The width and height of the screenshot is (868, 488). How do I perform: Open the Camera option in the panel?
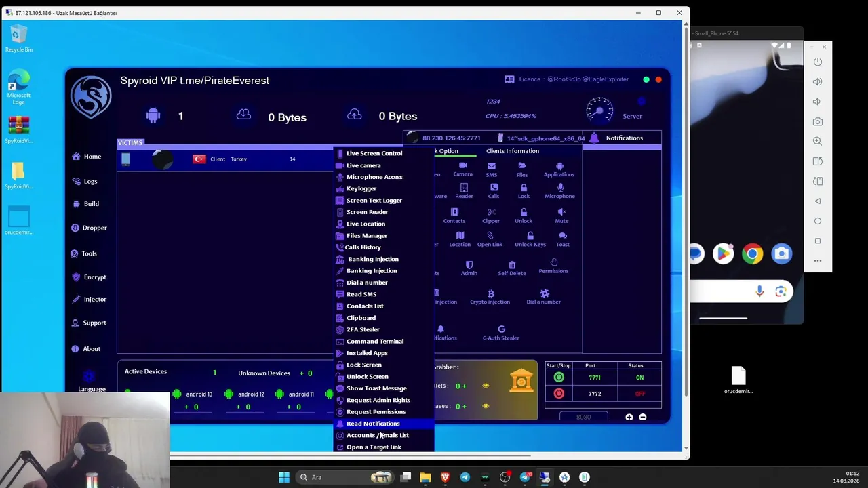(x=462, y=169)
